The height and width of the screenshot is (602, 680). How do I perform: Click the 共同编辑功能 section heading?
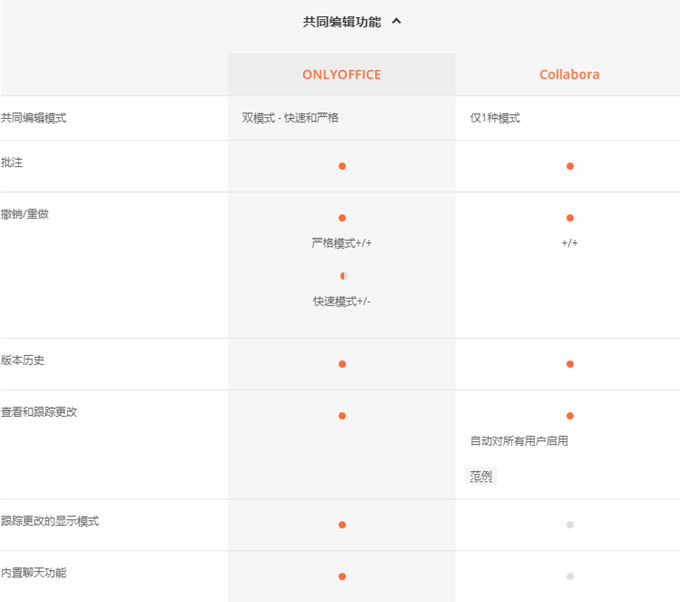(342, 22)
